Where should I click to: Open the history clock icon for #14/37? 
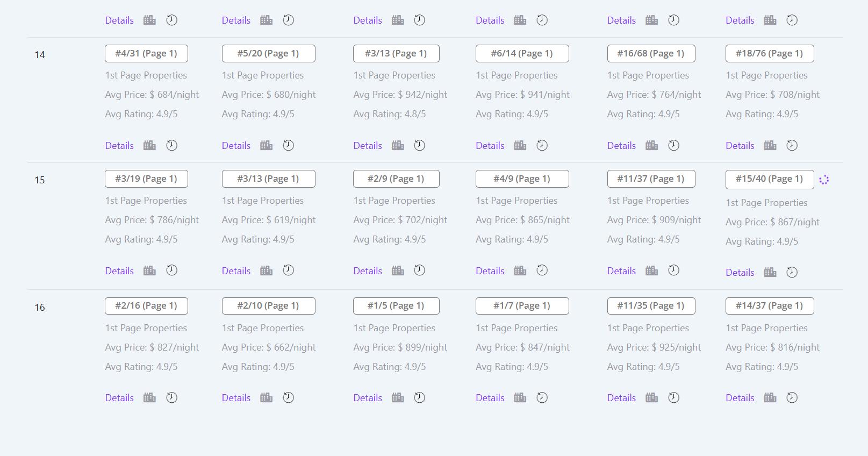tap(792, 397)
